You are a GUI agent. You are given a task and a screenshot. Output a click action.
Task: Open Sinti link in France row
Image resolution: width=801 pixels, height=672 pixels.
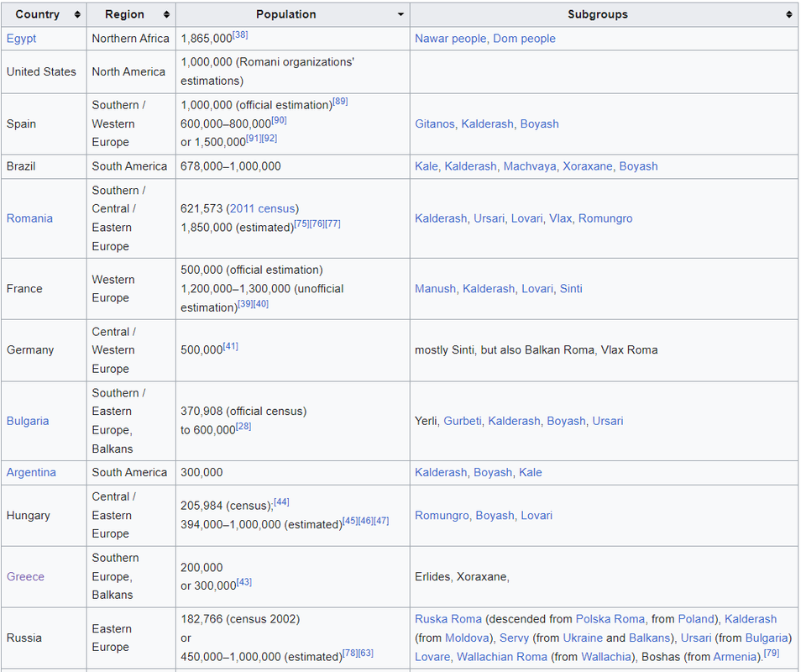pyautogui.click(x=571, y=289)
